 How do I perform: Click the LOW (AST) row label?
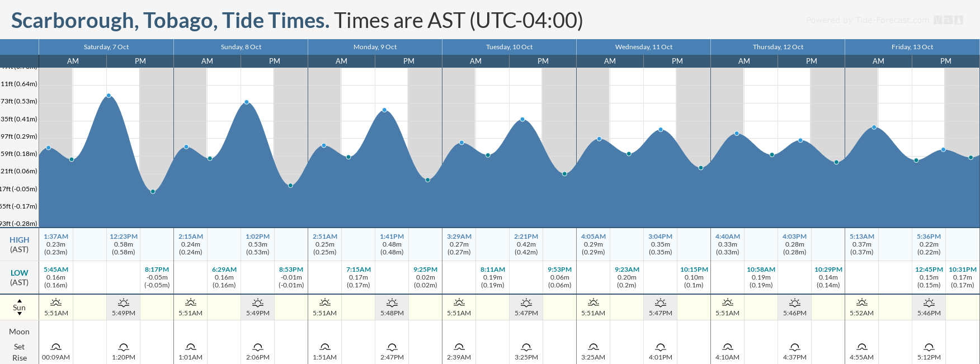click(x=20, y=277)
